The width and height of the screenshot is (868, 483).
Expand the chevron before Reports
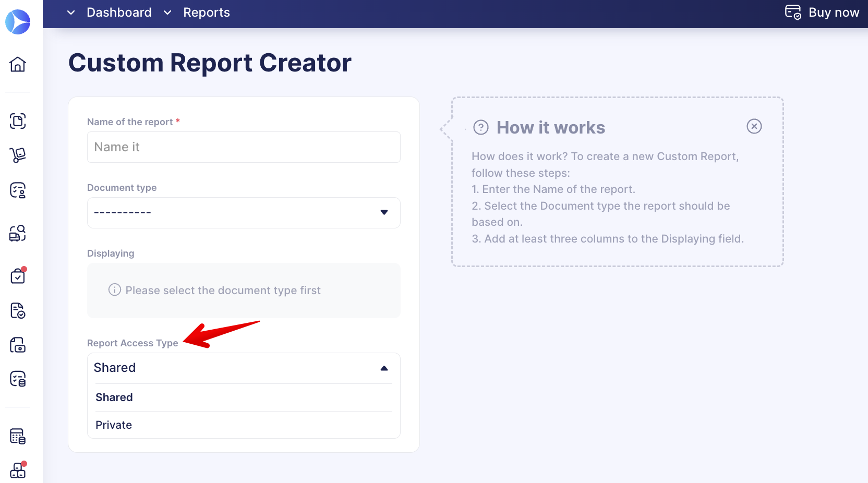point(167,13)
